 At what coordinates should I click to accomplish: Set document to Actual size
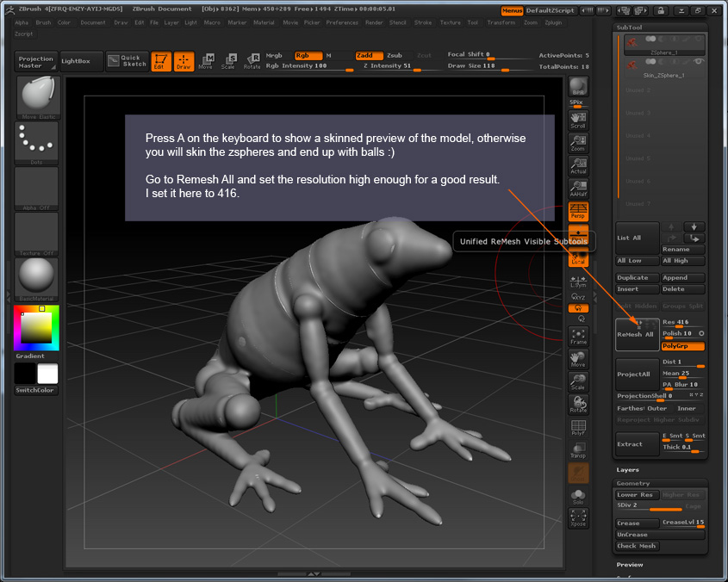[578, 165]
